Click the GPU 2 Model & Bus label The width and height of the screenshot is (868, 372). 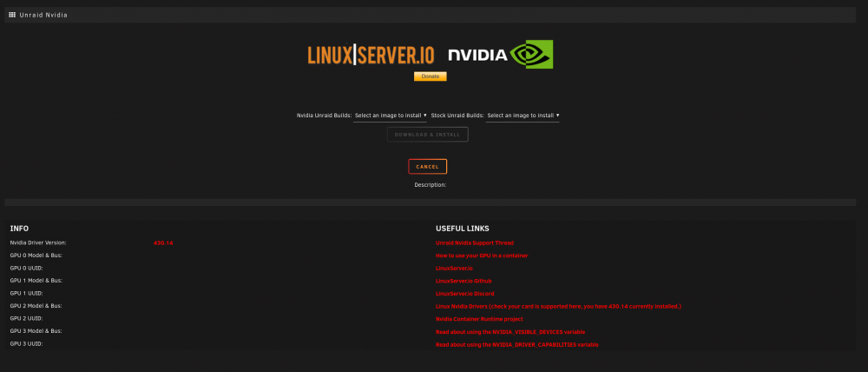pos(36,305)
